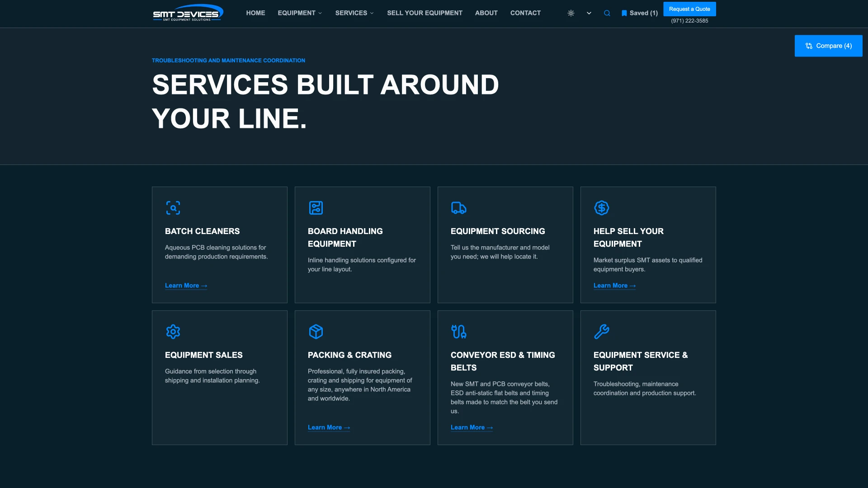
Task: Open the Contact menu item
Action: click(x=525, y=13)
